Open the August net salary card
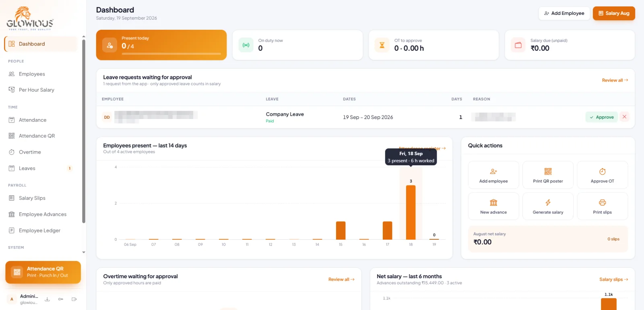 click(548, 239)
